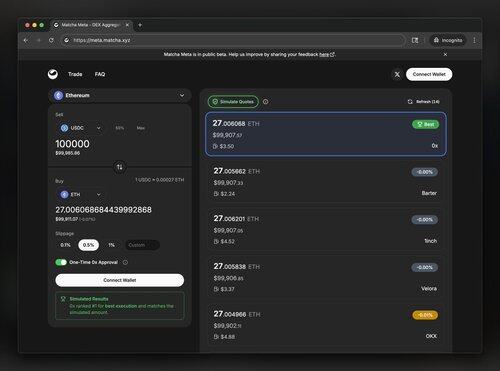
Task: Select the Velora quote card
Action: click(326, 277)
